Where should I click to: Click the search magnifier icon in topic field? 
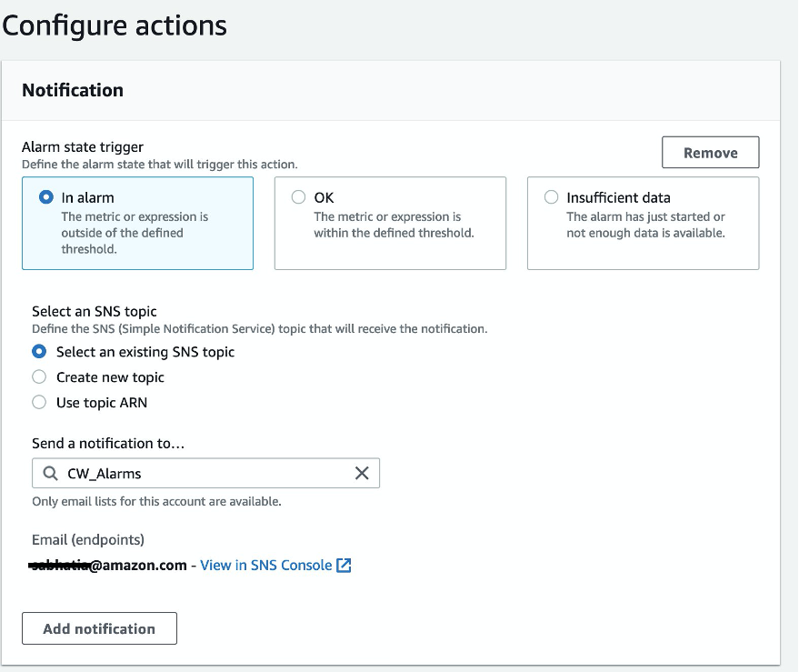pyautogui.click(x=50, y=473)
